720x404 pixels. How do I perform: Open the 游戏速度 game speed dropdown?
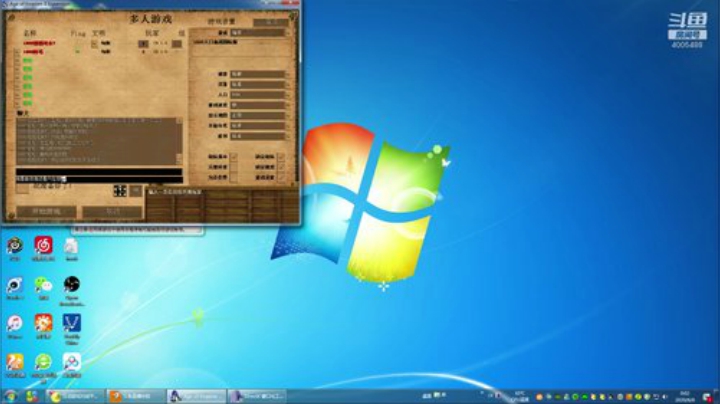(260, 105)
